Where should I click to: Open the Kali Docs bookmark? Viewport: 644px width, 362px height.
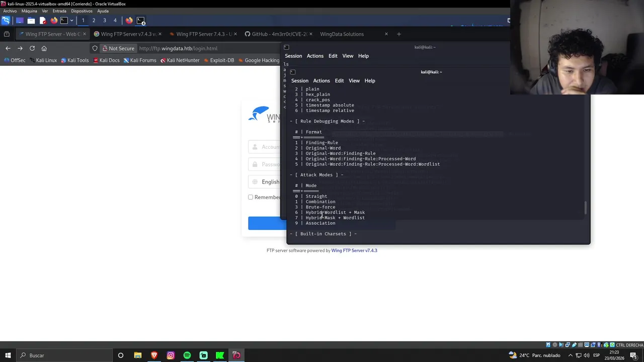click(x=106, y=60)
